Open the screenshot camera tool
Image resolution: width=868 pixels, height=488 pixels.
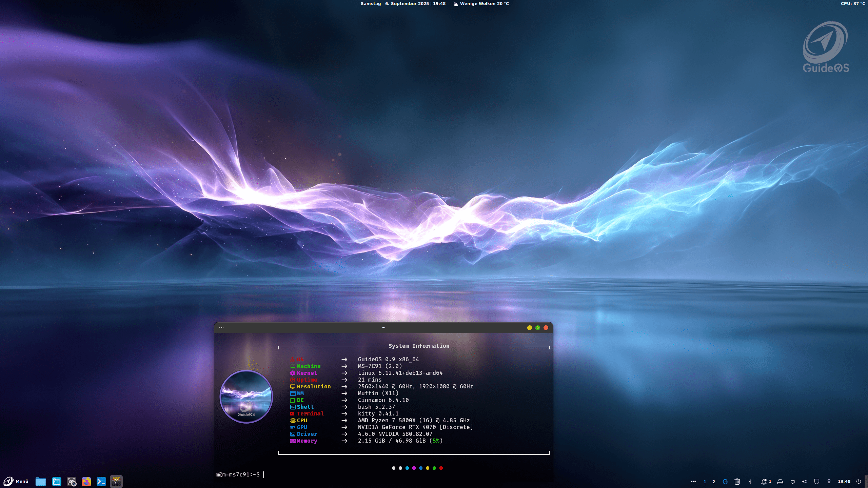[x=72, y=482]
